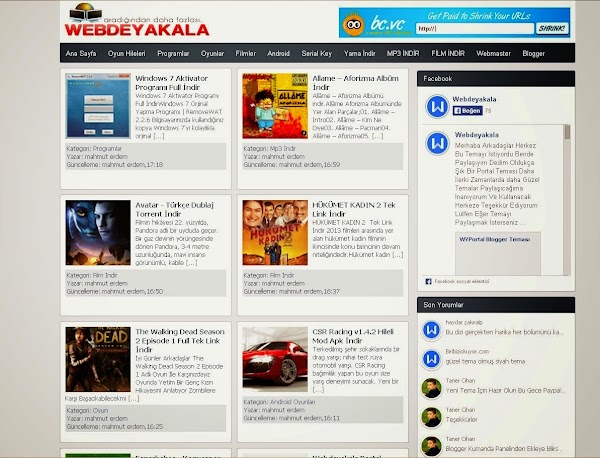Open Webdeyakala name in Facebook feed post

(477, 135)
